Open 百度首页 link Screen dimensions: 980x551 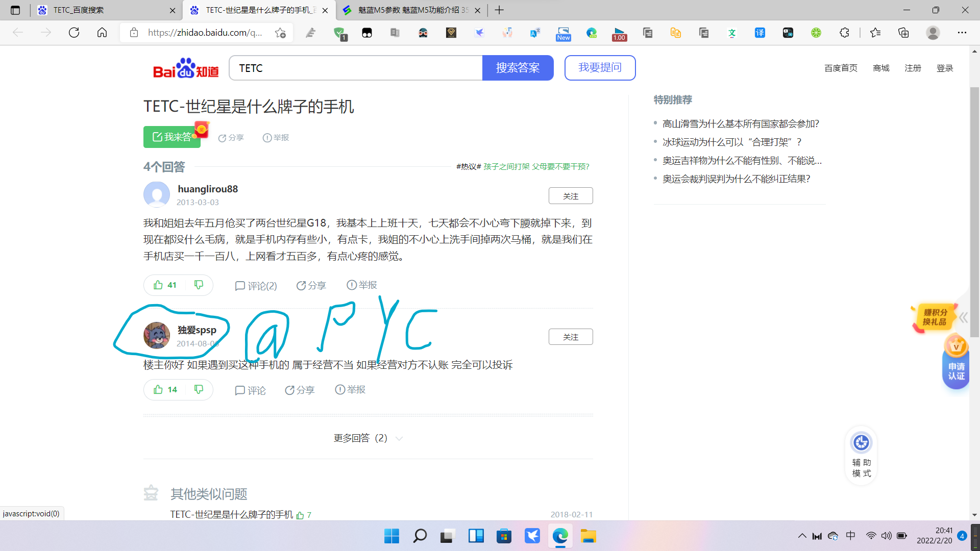(x=841, y=68)
